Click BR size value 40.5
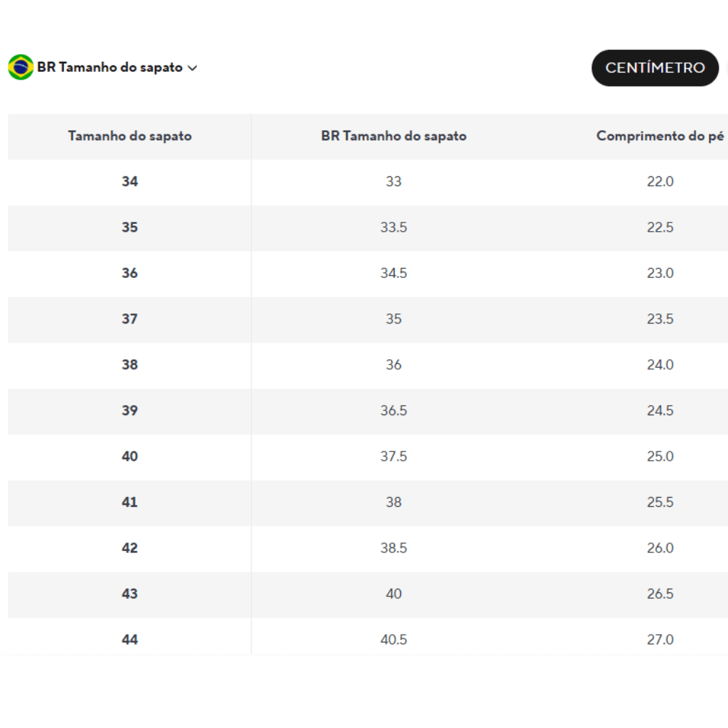 pos(393,640)
